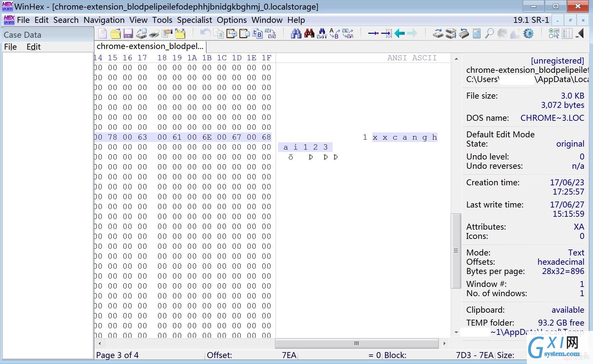Open the Specialist menu
The image size is (593, 364).
point(194,20)
